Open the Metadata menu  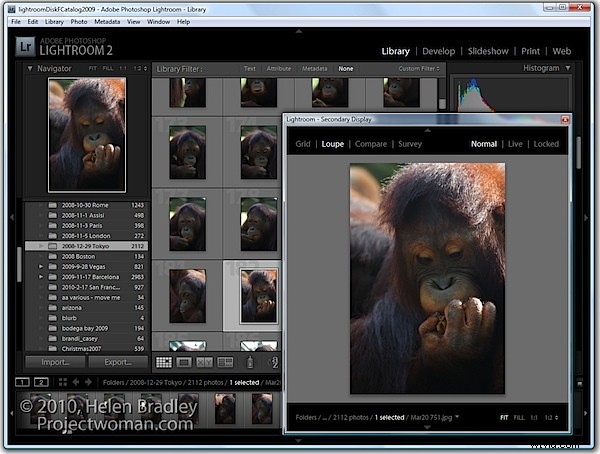pos(107,22)
